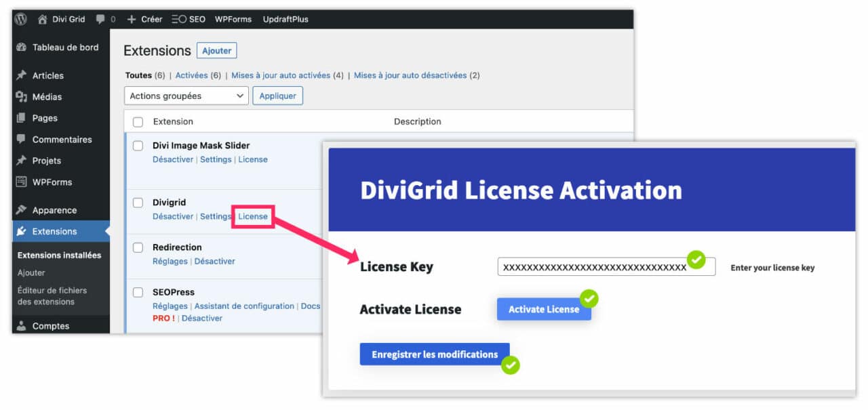The height and width of the screenshot is (410, 868).
Task: Click the Activate License button
Action: [544, 309]
